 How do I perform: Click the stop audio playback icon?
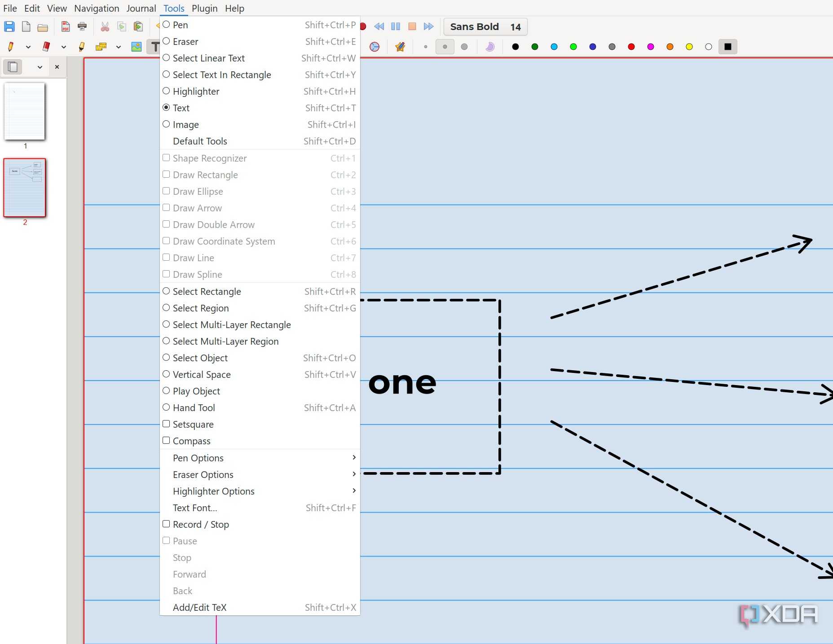coord(412,26)
